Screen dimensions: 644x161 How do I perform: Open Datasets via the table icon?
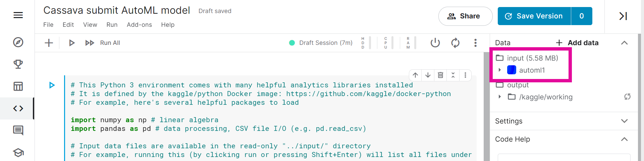coord(18,86)
